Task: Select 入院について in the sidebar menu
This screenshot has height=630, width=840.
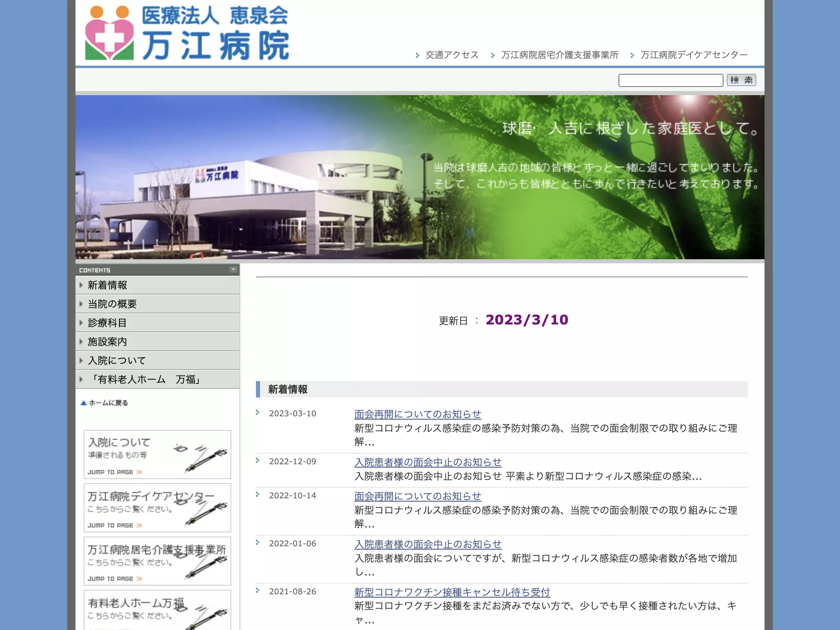Action: 157,361
